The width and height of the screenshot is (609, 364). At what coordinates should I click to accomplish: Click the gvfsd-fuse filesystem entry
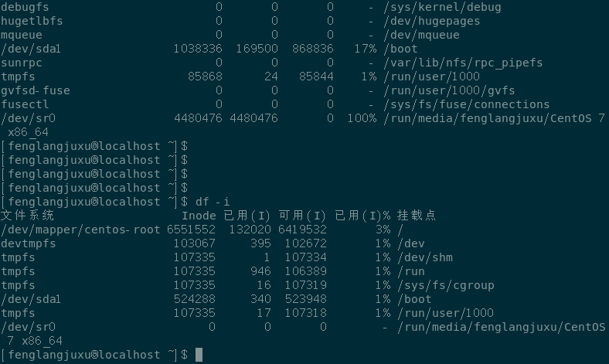[x=36, y=90]
